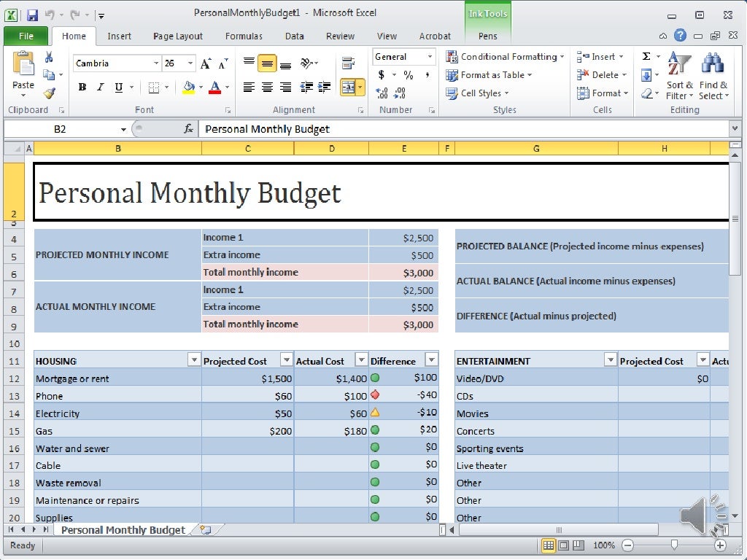Open Sort & Filter tool

pos(679,76)
